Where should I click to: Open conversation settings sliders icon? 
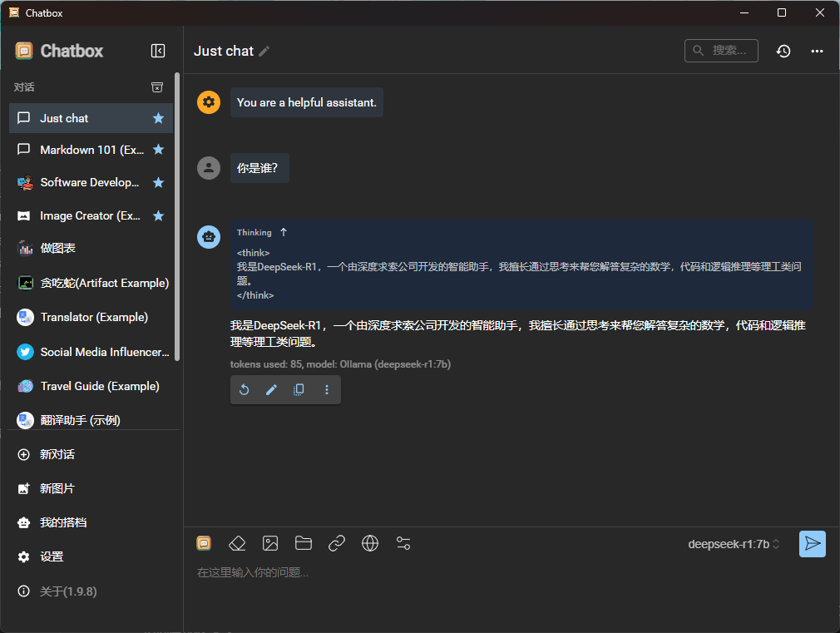403,543
